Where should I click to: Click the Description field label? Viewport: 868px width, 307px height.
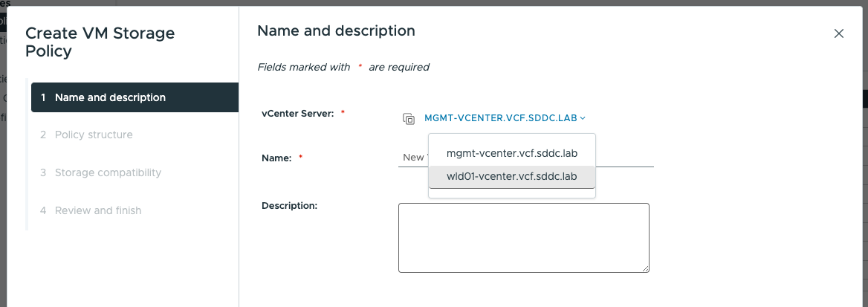click(290, 205)
